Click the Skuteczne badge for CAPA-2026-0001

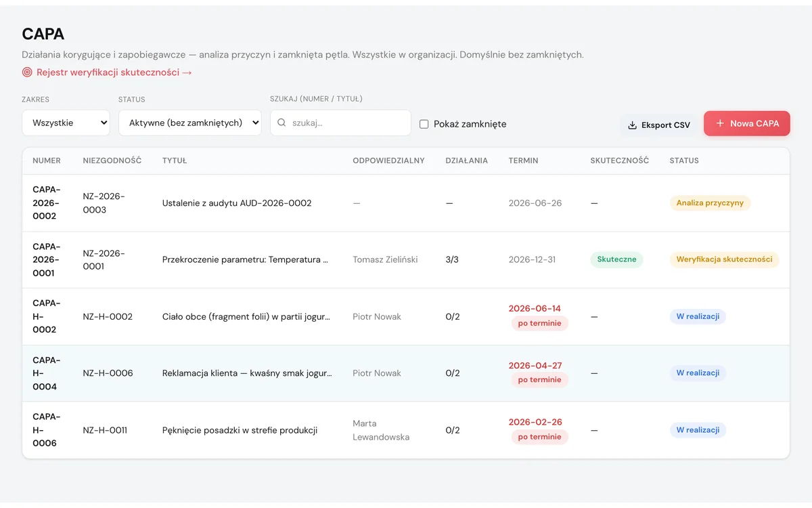pos(616,259)
